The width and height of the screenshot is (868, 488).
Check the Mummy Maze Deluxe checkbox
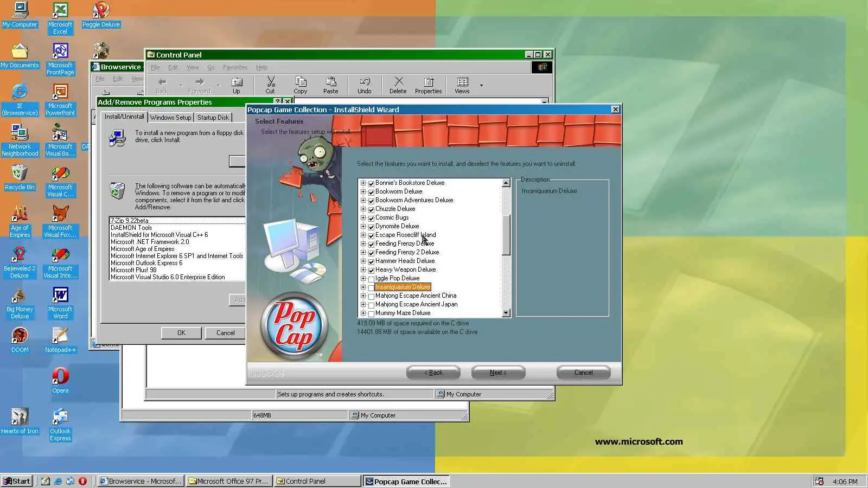[x=372, y=313]
